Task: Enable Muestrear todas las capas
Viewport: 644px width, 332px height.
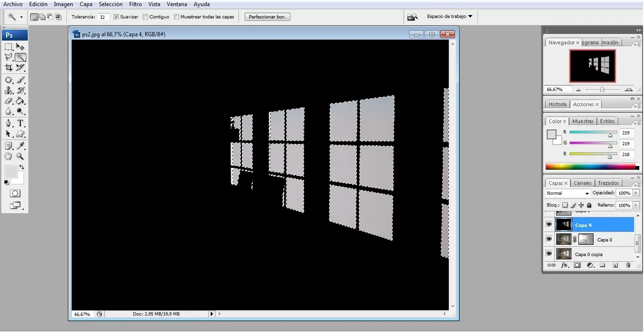Action: [x=177, y=17]
